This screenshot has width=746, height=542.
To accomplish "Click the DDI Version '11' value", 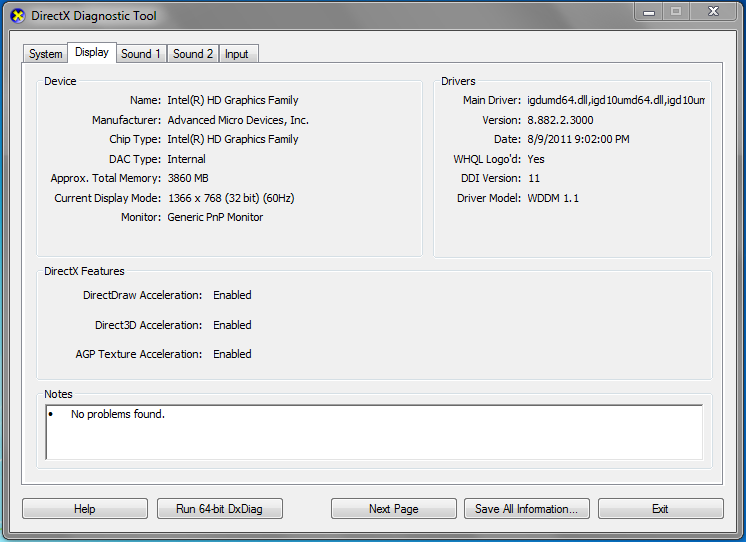I will 534,178.
